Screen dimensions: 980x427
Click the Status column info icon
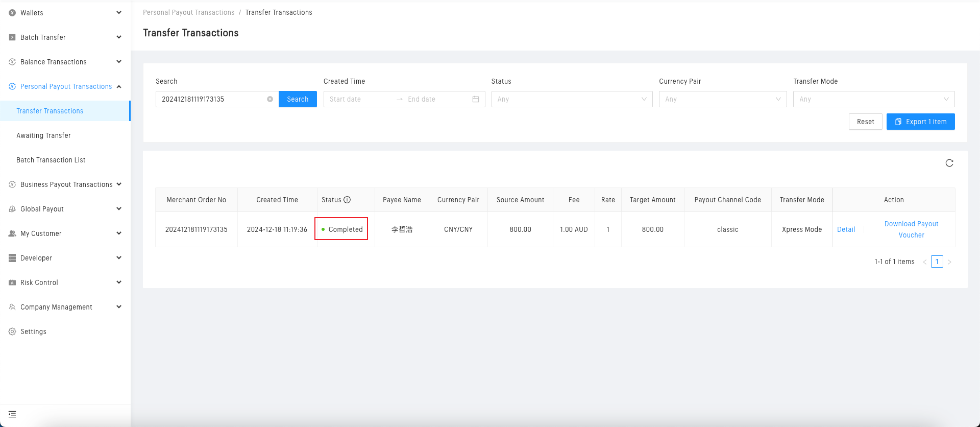tap(347, 200)
